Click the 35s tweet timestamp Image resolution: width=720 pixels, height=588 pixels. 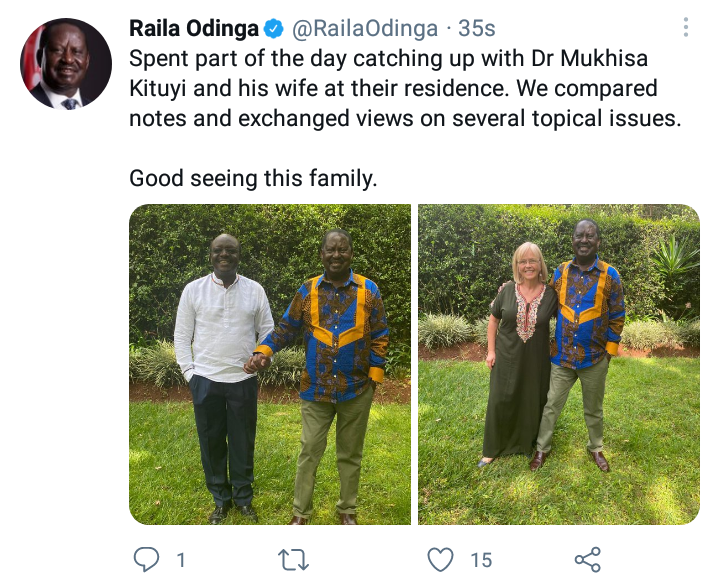click(477, 28)
